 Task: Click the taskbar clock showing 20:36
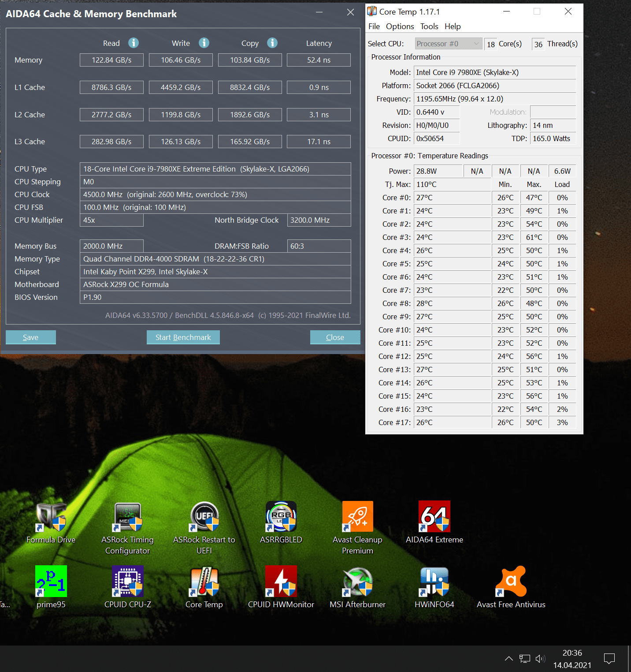coord(572,659)
